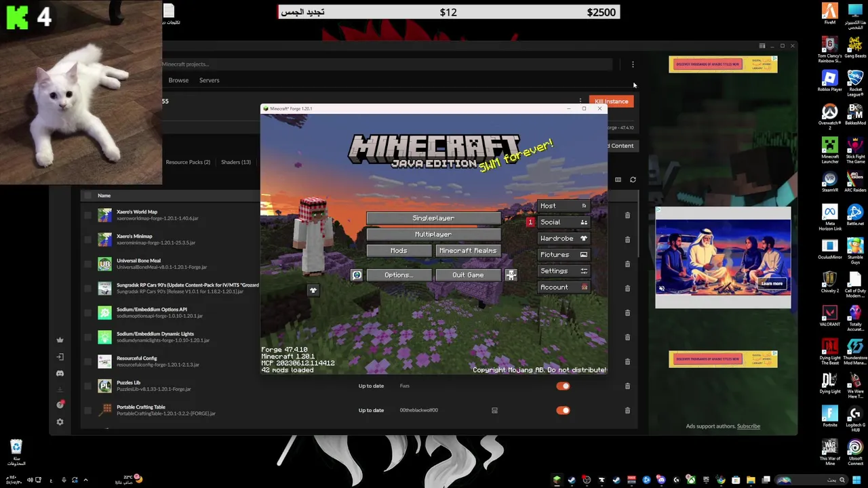Open the Mods list in Minecraft
This screenshot has height=488, width=868.
(x=399, y=251)
